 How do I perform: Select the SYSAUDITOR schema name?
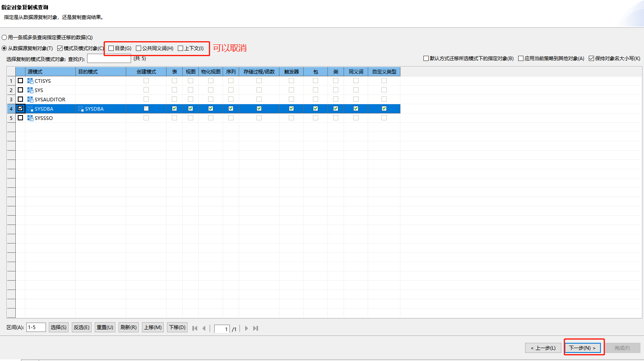click(50, 99)
